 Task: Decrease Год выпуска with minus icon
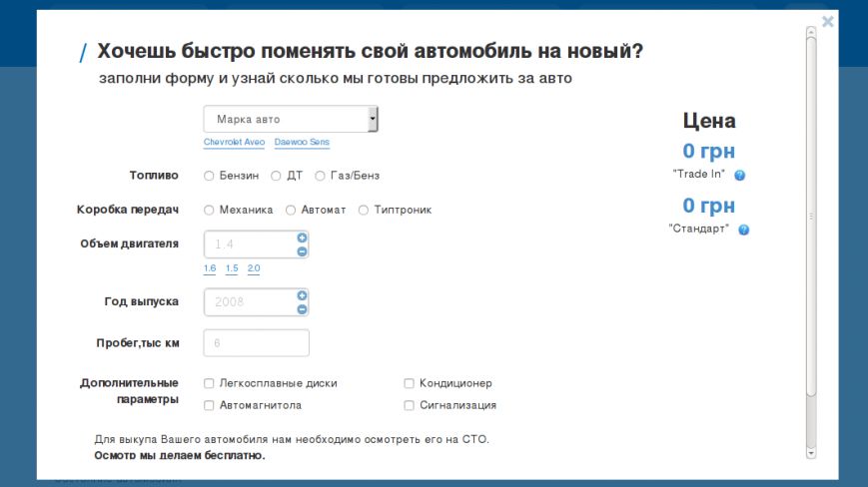[302, 309]
